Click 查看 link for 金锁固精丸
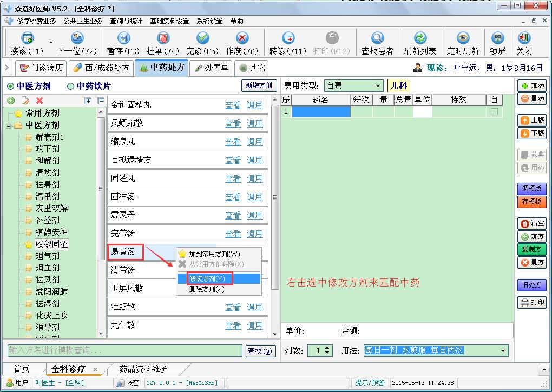Screen dimensions: 552x392 pos(233,105)
